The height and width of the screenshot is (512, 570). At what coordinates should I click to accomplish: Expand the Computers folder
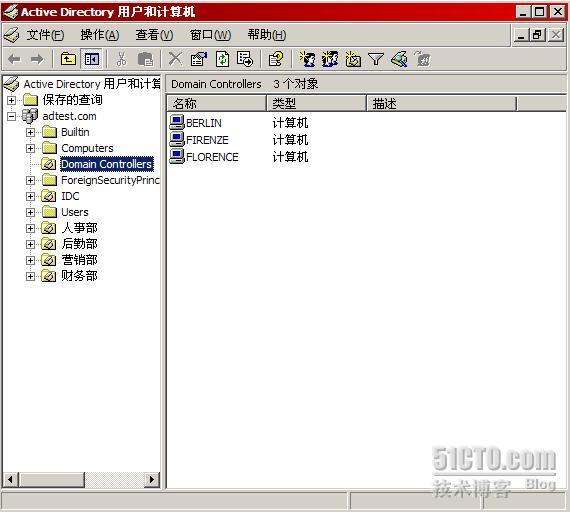31,148
